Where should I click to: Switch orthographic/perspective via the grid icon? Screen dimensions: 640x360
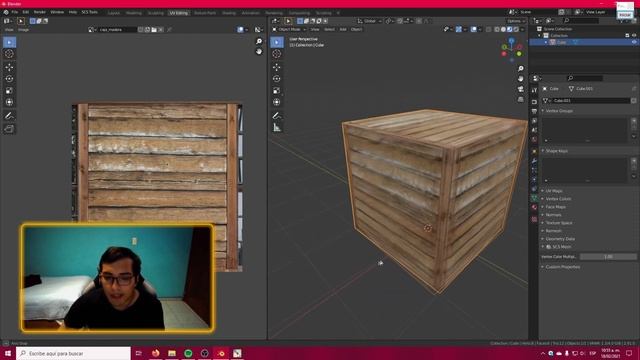(520, 99)
